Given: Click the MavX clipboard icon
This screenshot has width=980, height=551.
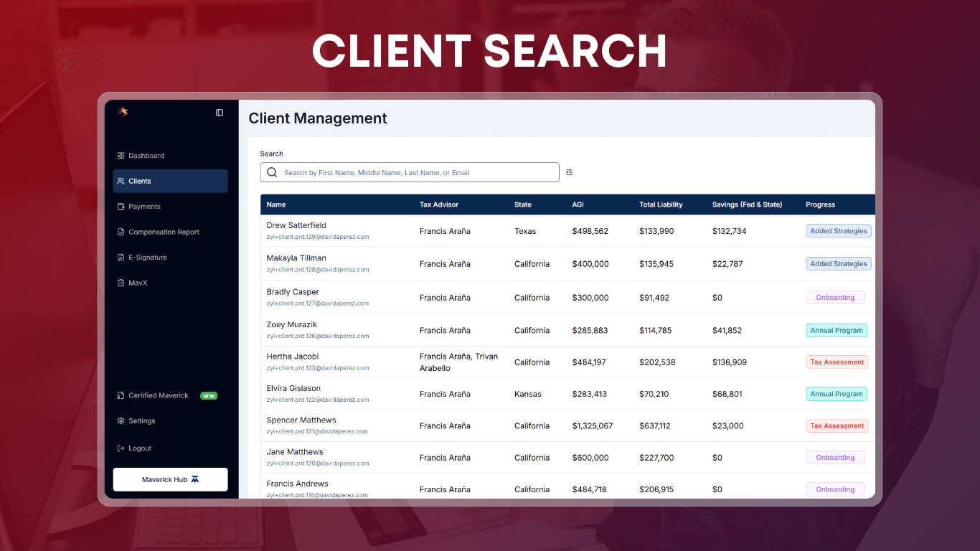Looking at the screenshot, I should point(121,283).
